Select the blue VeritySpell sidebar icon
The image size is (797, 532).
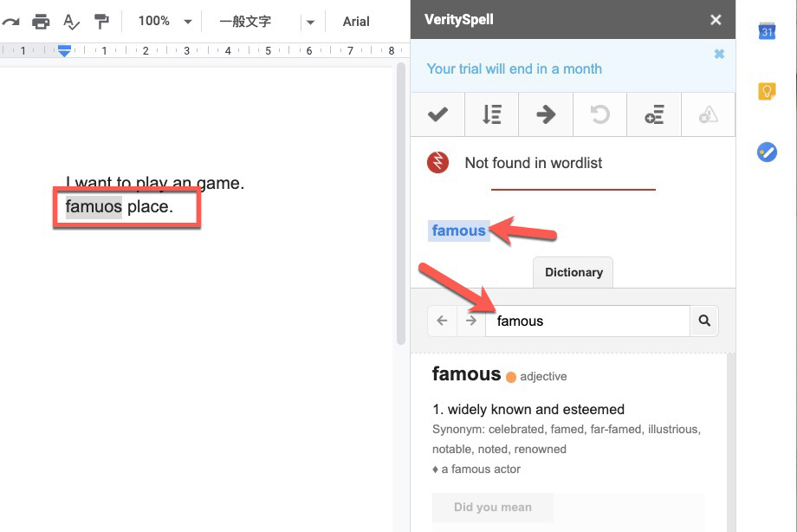pyautogui.click(x=766, y=152)
